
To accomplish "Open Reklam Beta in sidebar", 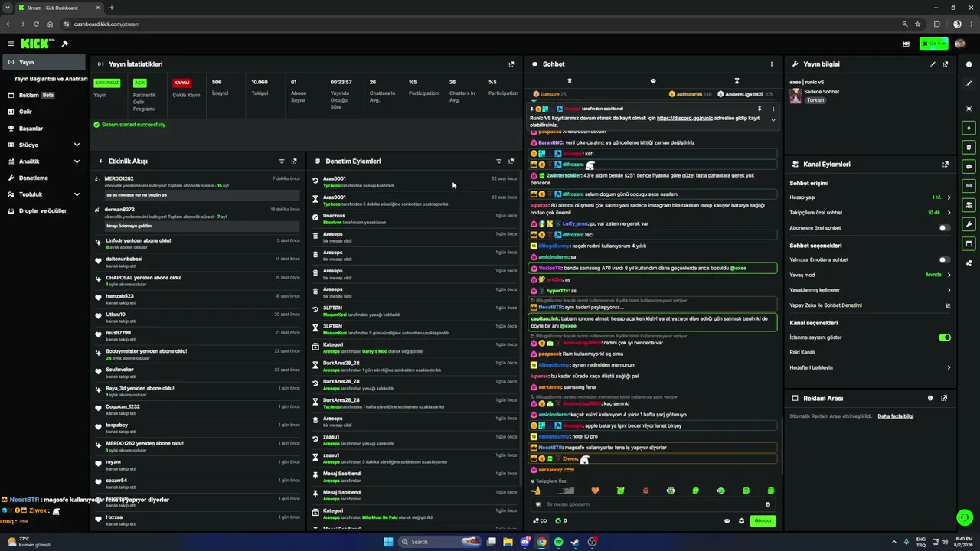I will 44,96.
